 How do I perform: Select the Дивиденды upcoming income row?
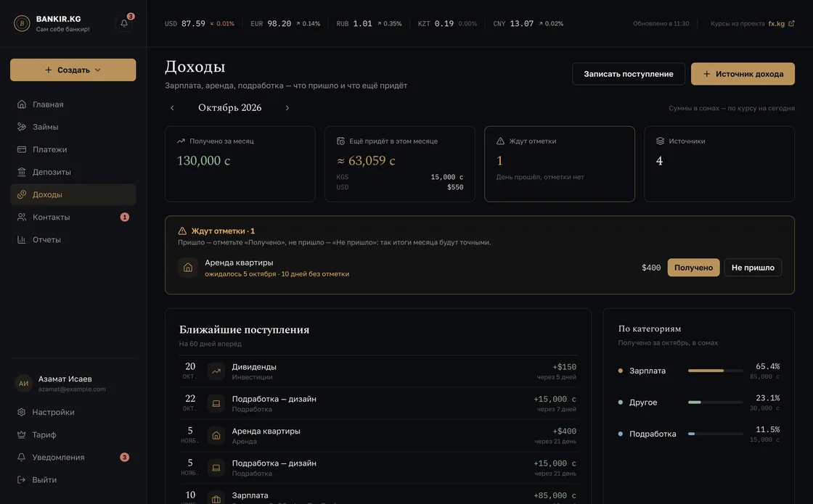click(x=378, y=371)
